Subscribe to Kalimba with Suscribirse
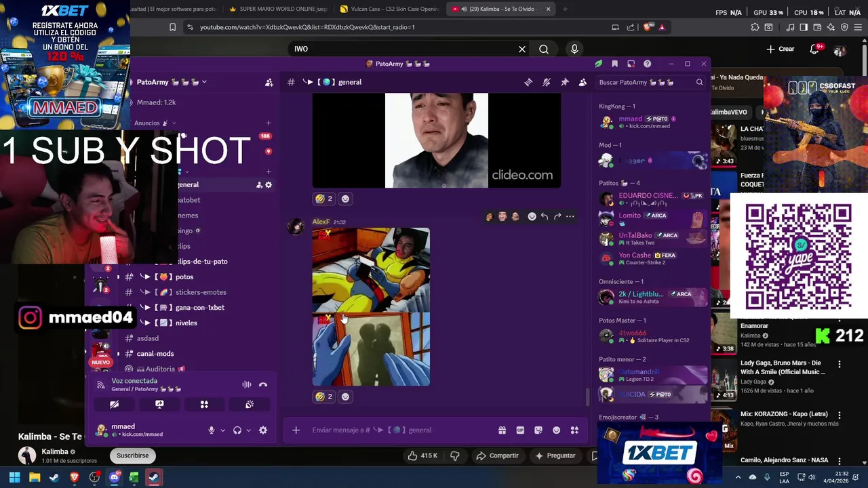Viewport: 868px width, 488px height. (x=132, y=455)
